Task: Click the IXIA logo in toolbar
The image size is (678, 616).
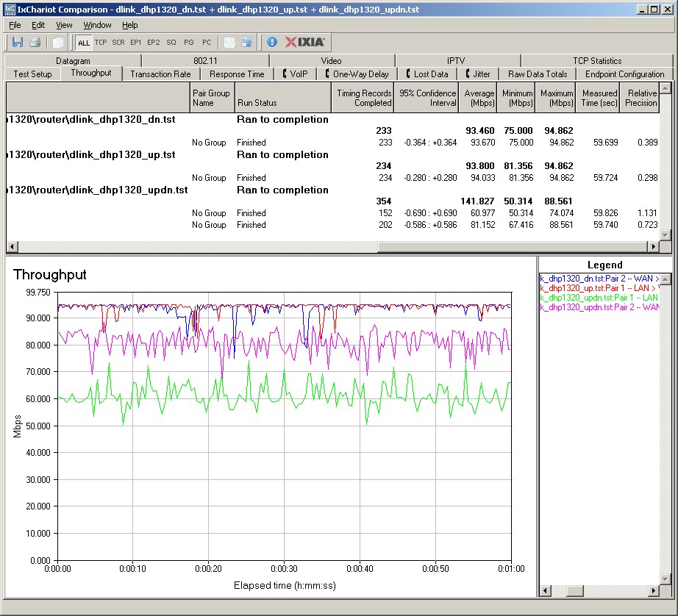Action: click(x=305, y=42)
